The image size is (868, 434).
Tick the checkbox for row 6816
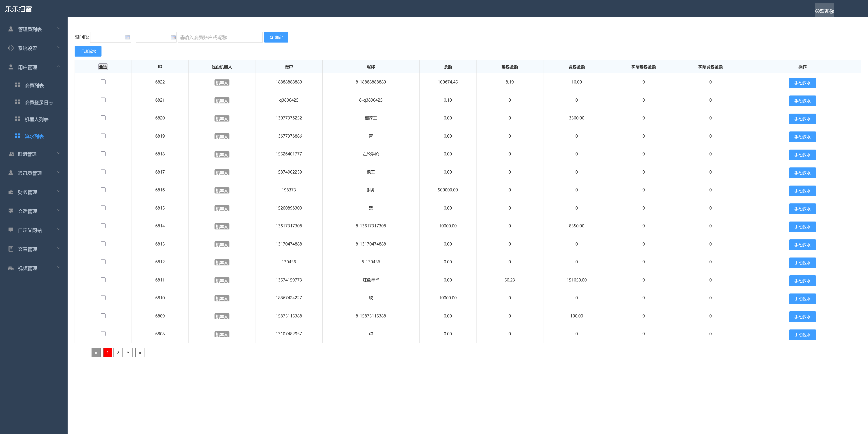point(103,190)
